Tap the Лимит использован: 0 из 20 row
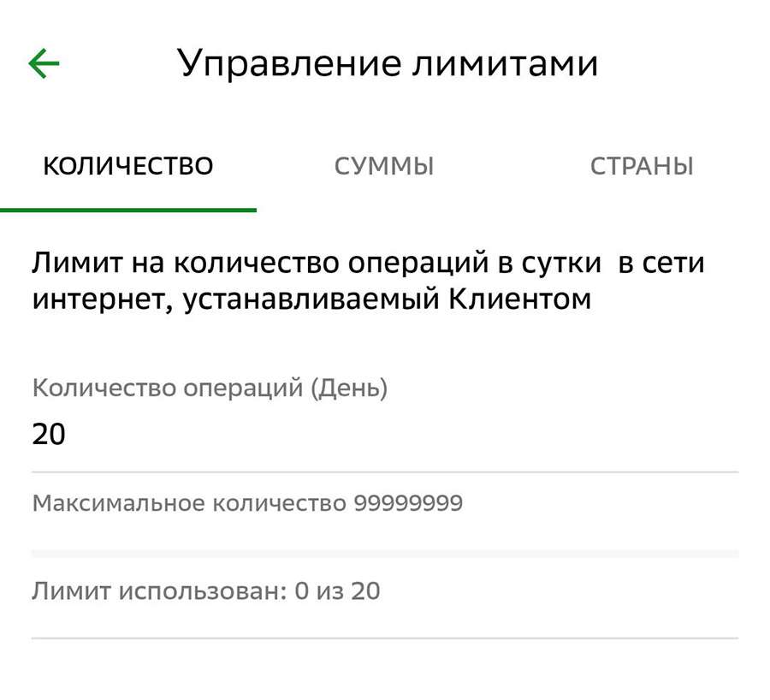 tap(206, 590)
